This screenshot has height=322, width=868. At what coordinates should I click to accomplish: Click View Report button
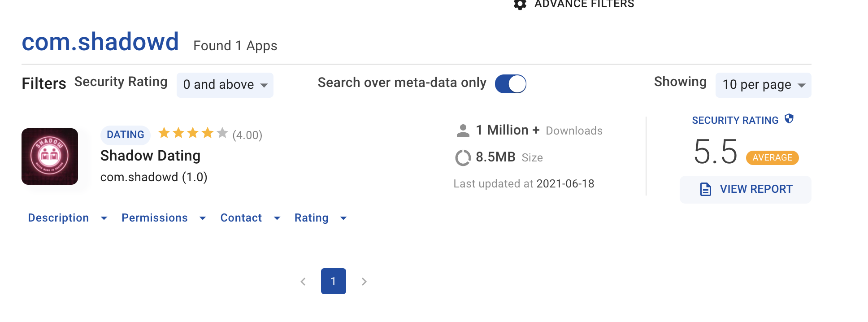(x=745, y=189)
